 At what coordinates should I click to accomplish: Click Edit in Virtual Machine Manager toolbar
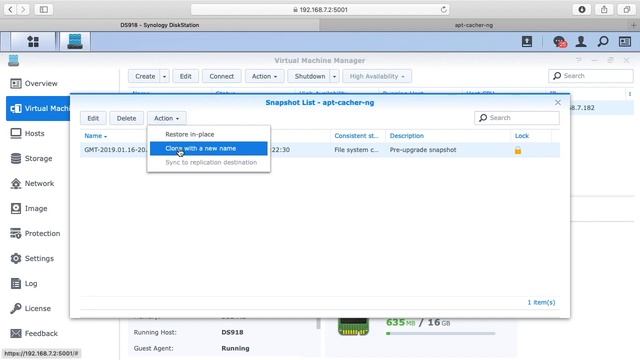click(186, 76)
